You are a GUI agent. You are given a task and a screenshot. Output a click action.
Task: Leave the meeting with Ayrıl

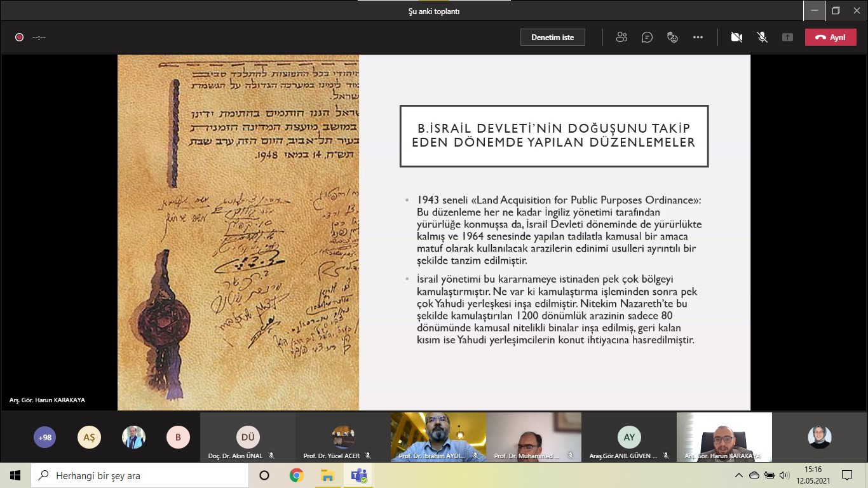831,37
